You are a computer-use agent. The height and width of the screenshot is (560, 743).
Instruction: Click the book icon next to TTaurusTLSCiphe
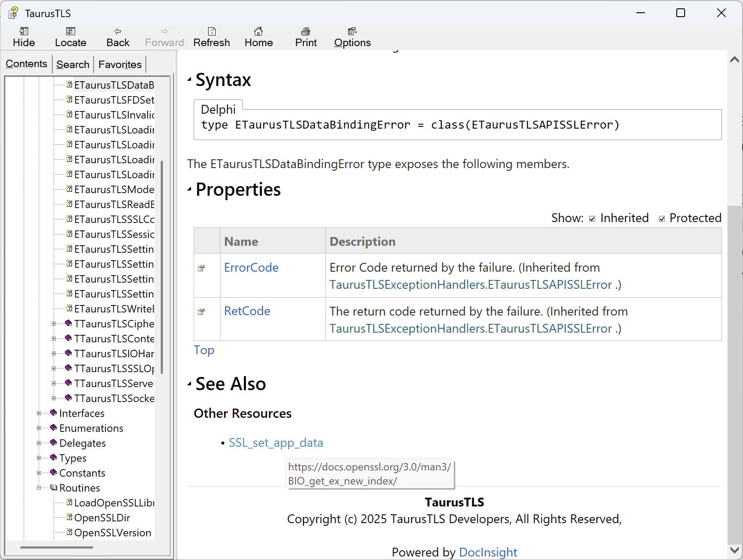point(69,323)
